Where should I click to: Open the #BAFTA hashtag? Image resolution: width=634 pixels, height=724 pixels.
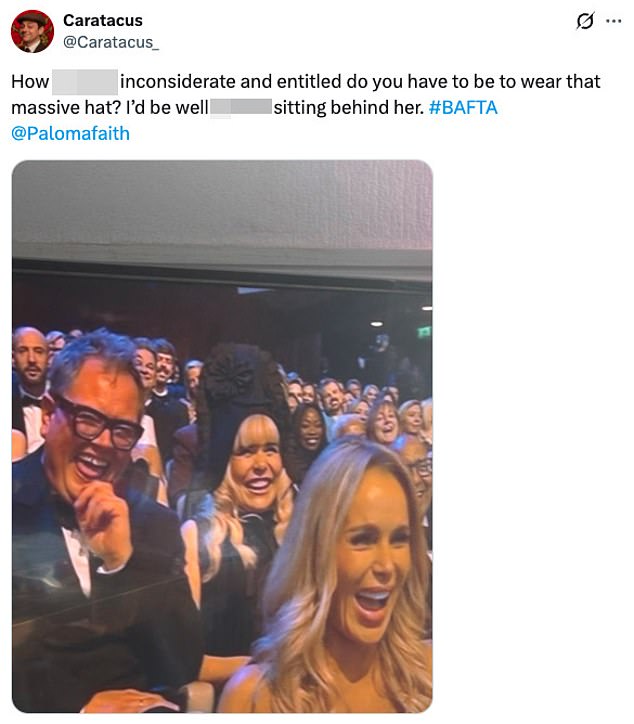click(x=463, y=108)
